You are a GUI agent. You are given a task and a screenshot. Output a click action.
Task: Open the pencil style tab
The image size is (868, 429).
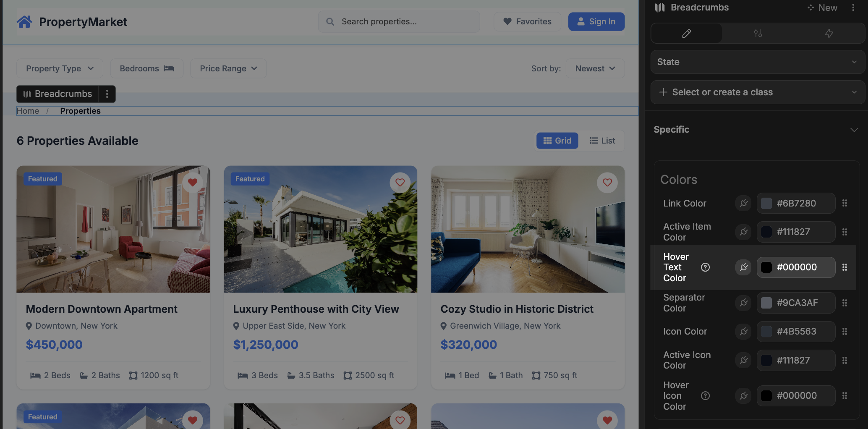click(x=686, y=33)
